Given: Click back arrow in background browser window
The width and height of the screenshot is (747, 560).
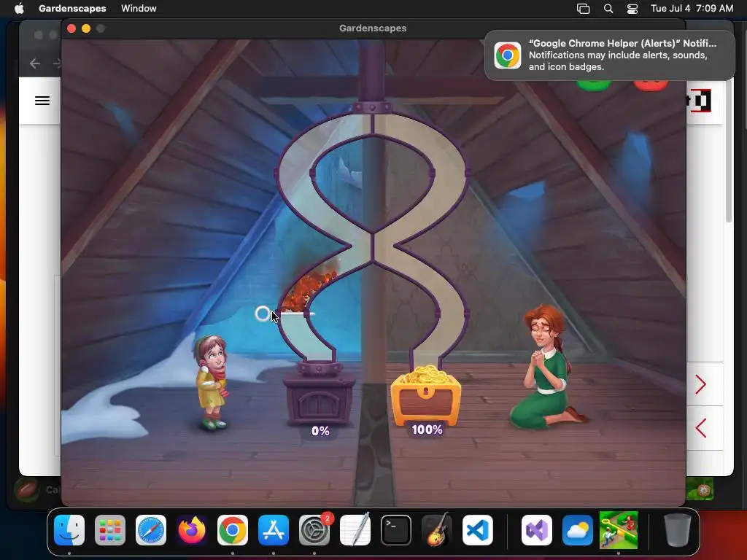Looking at the screenshot, I should (x=35, y=63).
